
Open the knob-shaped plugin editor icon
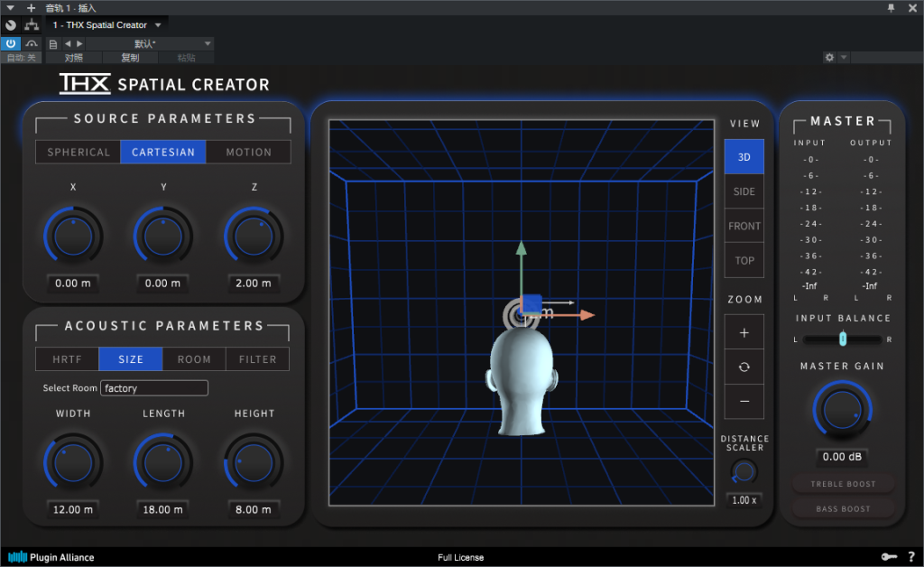point(11,24)
